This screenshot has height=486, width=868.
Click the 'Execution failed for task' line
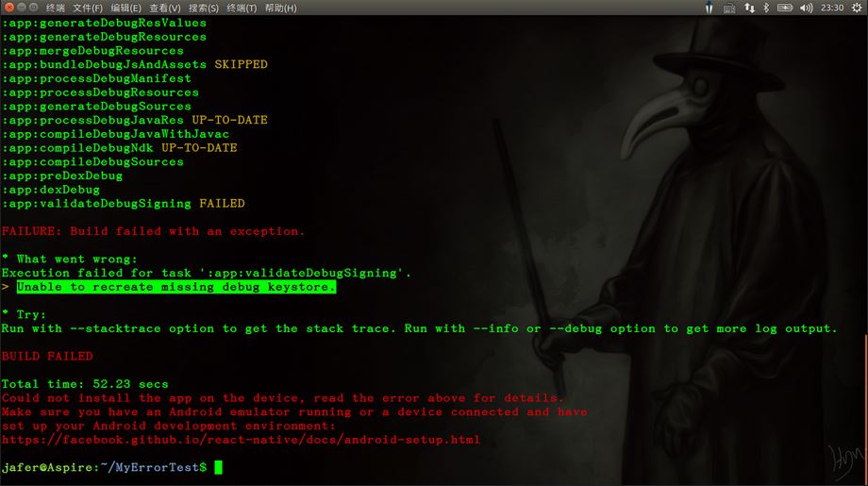tap(207, 273)
